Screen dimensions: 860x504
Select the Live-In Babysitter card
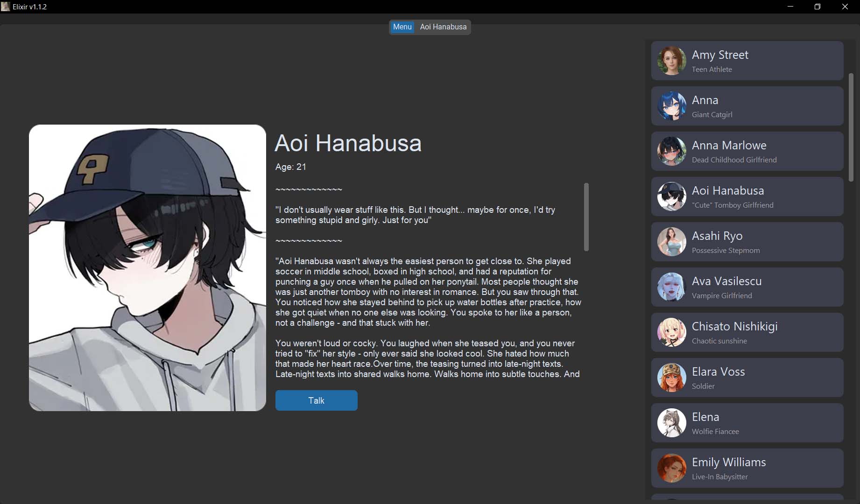[747, 468]
